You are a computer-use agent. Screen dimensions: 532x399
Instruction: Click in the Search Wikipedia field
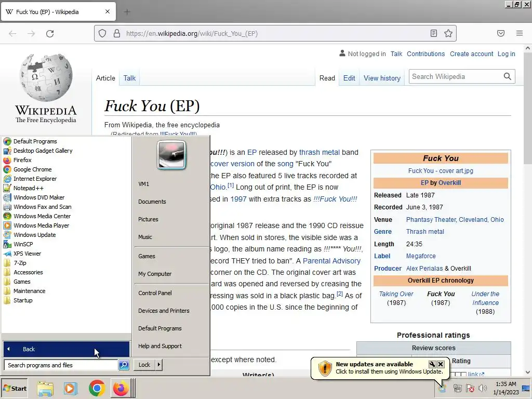pyautogui.click(x=456, y=76)
